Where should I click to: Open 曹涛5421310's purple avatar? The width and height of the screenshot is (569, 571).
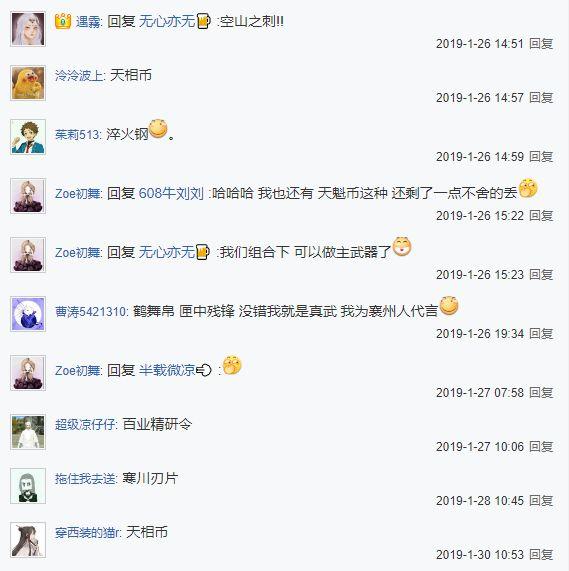tap(28, 314)
